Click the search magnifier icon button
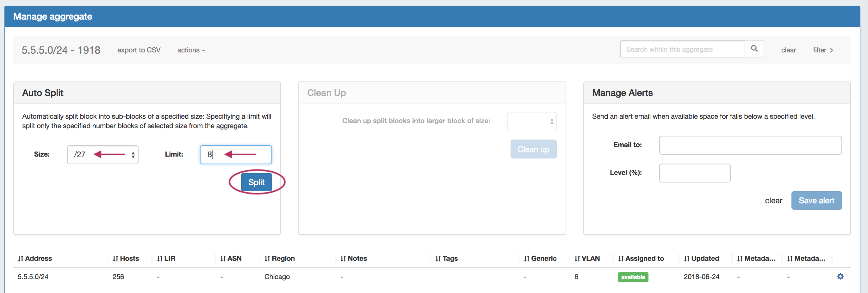This screenshot has width=868, height=293. click(754, 49)
